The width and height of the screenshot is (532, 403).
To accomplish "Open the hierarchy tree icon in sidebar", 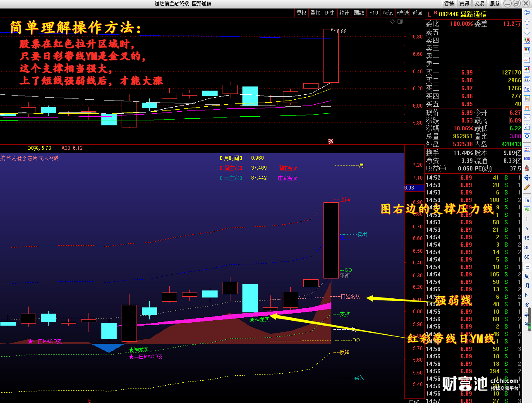I will [527, 98].
